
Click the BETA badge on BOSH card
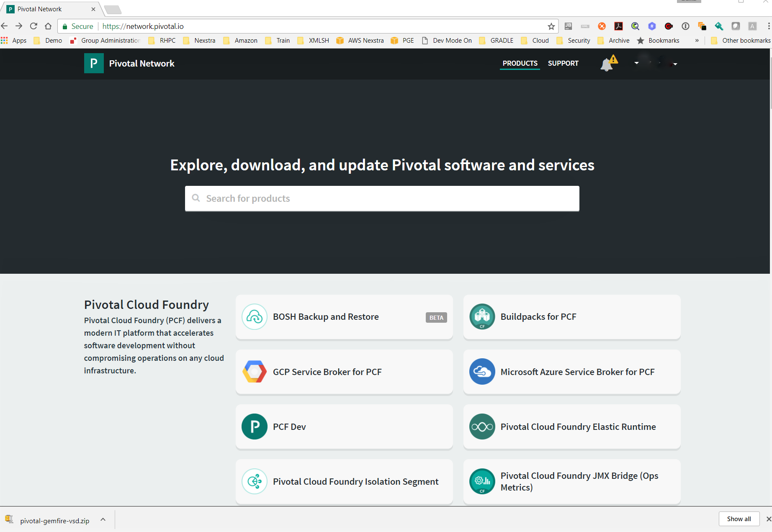point(436,318)
